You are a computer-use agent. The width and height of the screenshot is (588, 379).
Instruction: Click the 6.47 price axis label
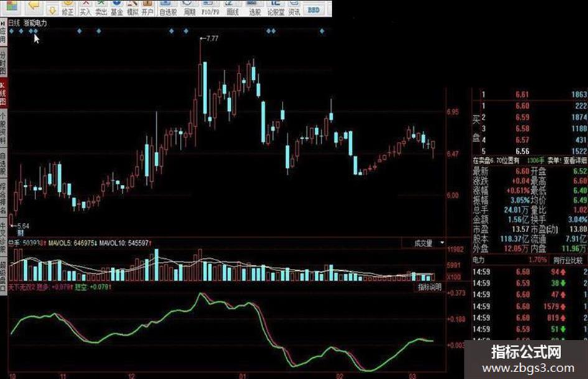point(452,154)
